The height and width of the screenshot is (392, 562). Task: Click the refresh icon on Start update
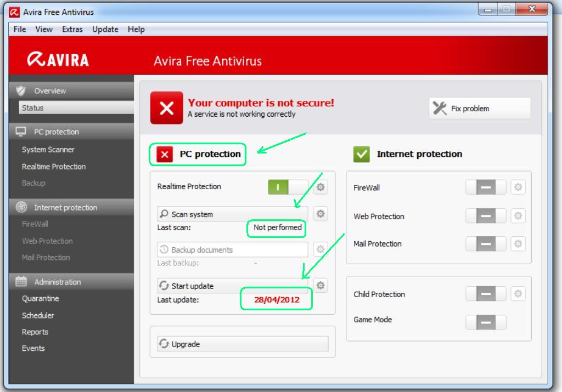pyautogui.click(x=164, y=285)
